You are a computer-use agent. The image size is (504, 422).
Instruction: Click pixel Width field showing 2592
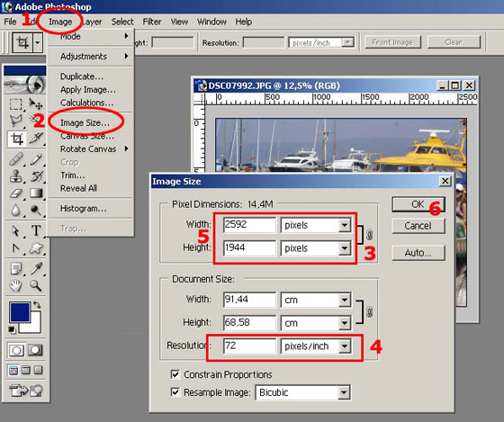[249, 225]
